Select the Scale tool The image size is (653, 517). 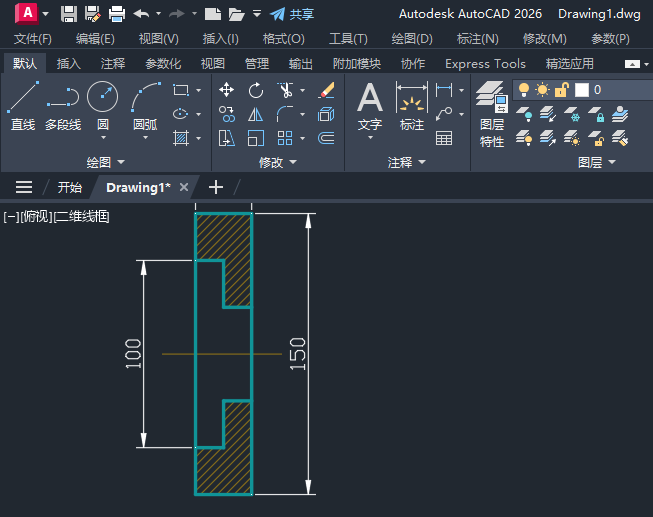[x=256, y=138]
